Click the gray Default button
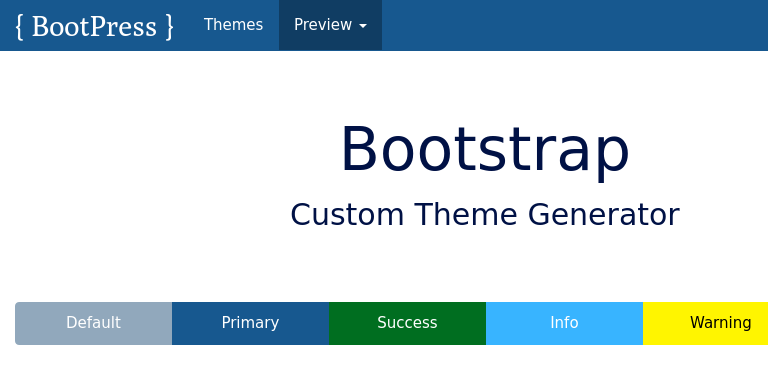768x384 pixels. (x=94, y=323)
